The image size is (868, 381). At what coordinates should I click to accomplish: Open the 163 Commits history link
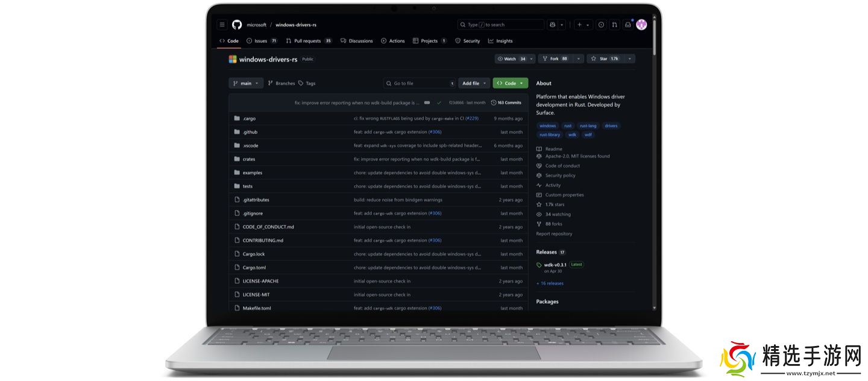point(506,102)
